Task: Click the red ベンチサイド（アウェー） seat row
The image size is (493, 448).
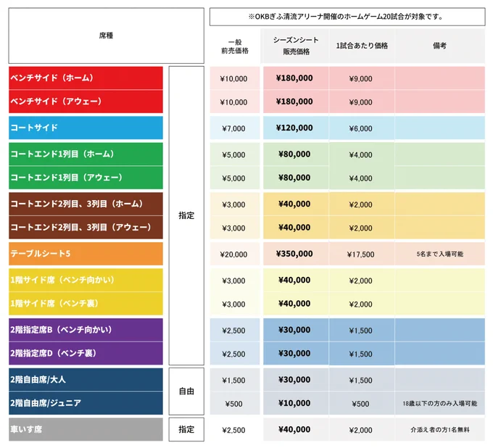Action: [x=86, y=101]
